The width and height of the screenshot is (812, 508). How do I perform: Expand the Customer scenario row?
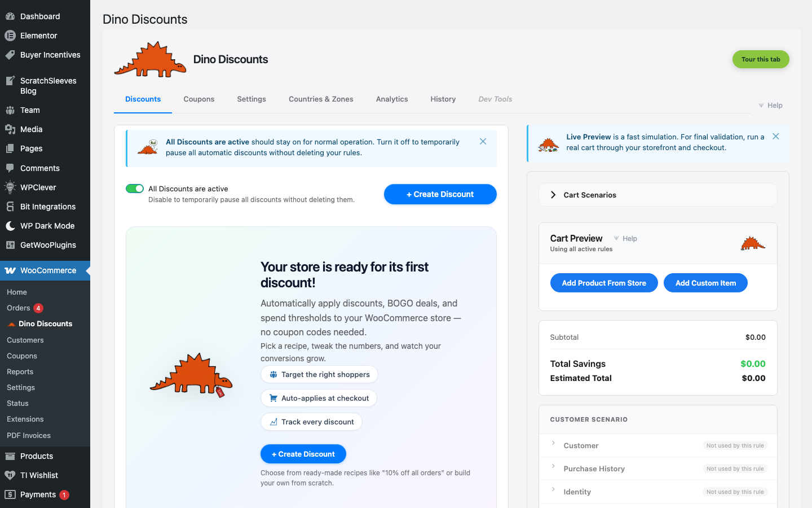pos(658,445)
